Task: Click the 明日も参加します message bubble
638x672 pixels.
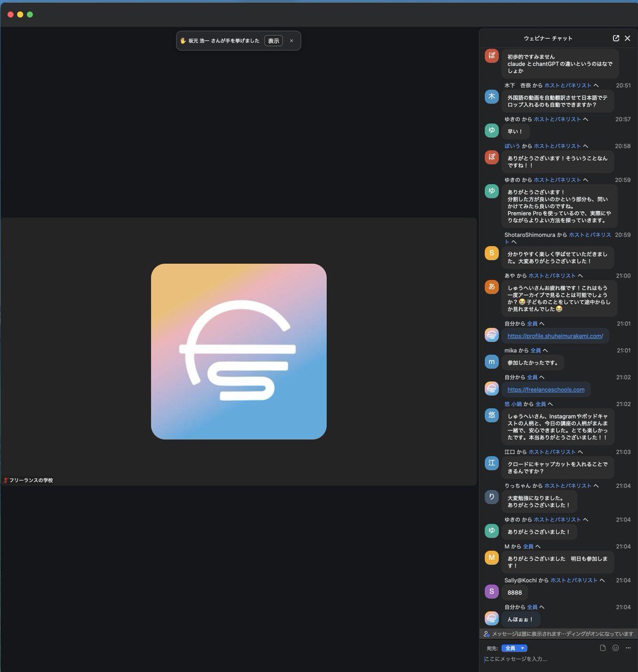Action: (x=558, y=562)
